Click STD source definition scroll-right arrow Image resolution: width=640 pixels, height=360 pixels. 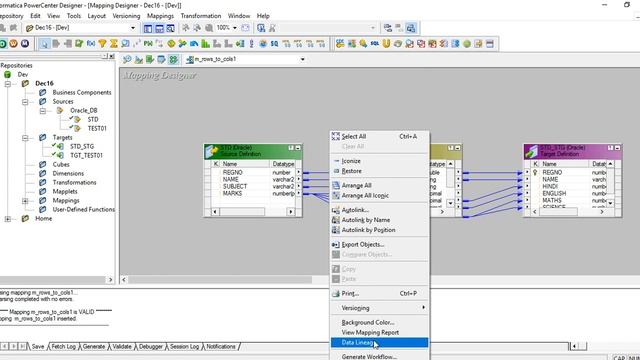pos(290,212)
